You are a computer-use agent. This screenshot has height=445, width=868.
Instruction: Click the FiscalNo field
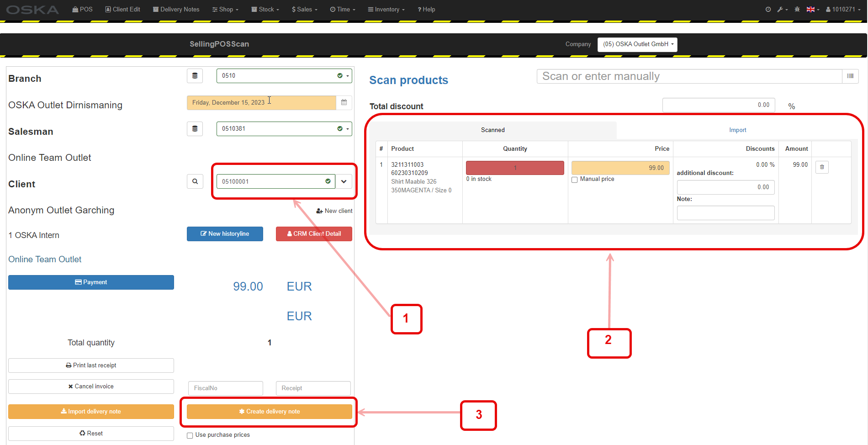(226, 388)
